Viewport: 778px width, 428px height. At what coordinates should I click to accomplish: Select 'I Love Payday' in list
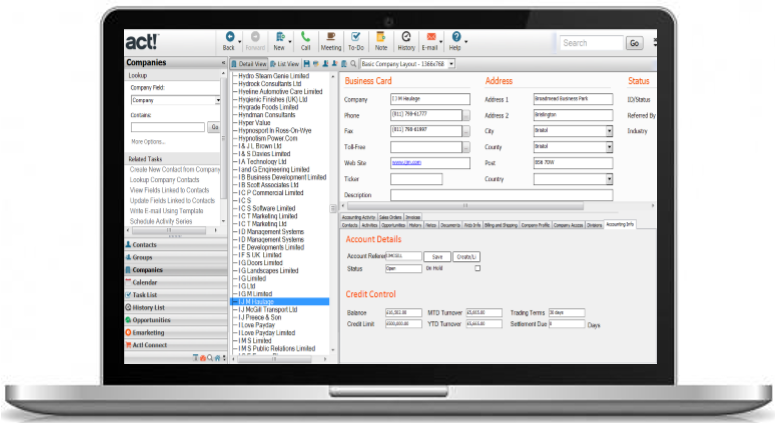point(256,325)
